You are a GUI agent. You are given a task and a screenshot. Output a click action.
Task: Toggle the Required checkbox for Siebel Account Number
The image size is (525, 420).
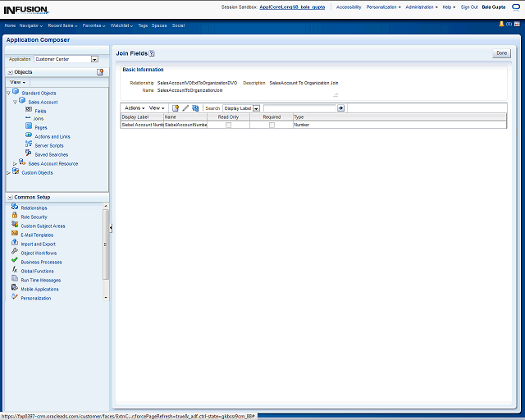[x=272, y=125]
